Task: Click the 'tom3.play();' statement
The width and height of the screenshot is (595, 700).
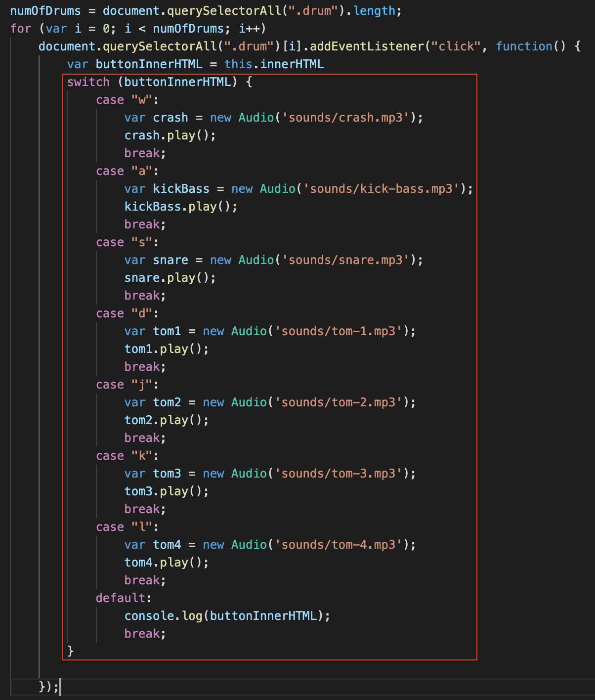Action: pyautogui.click(x=167, y=491)
